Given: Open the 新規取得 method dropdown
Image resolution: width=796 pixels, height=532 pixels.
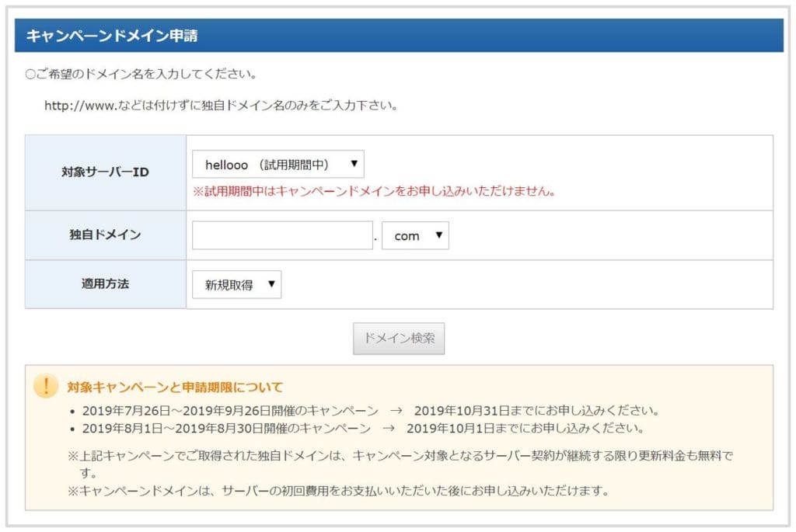Looking at the screenshot, I should point(236,285).
